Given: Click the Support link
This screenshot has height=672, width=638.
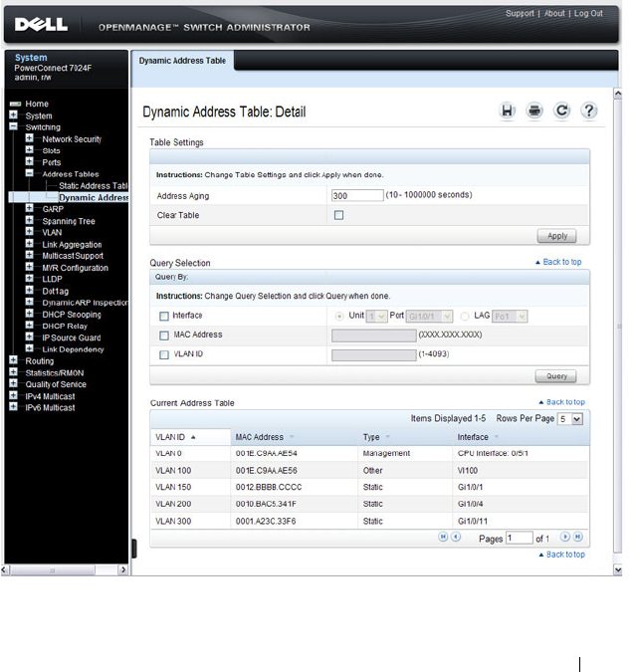Looking at the screenshot, I should tap(520, 13).
